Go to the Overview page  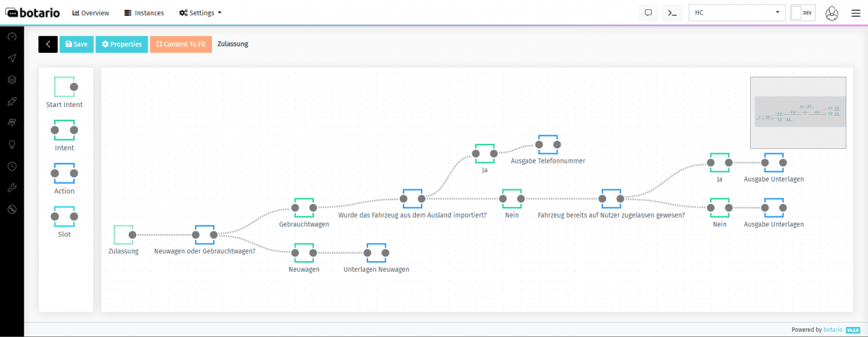pos(90,13)
